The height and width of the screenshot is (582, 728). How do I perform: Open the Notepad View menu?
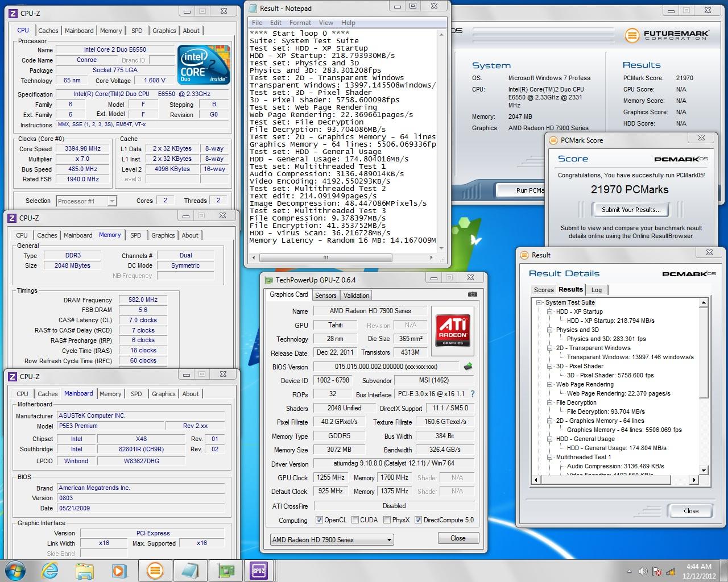(326, 23)
